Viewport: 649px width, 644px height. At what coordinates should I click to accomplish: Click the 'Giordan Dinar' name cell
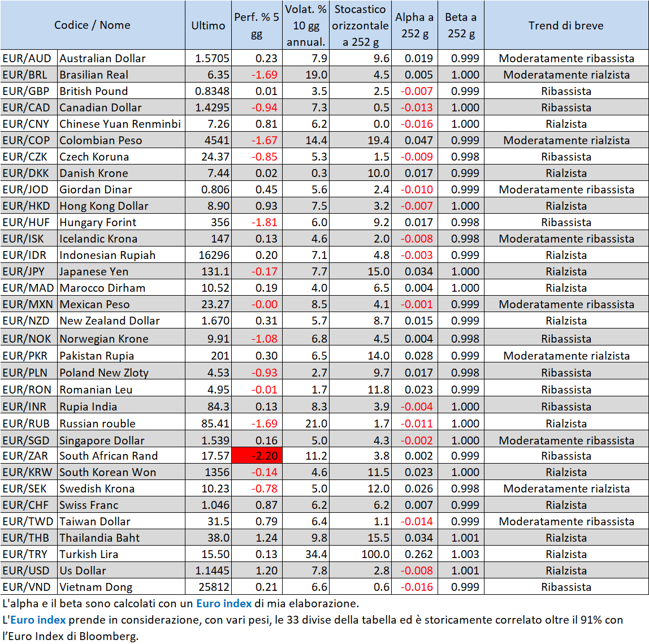[122, 189]
